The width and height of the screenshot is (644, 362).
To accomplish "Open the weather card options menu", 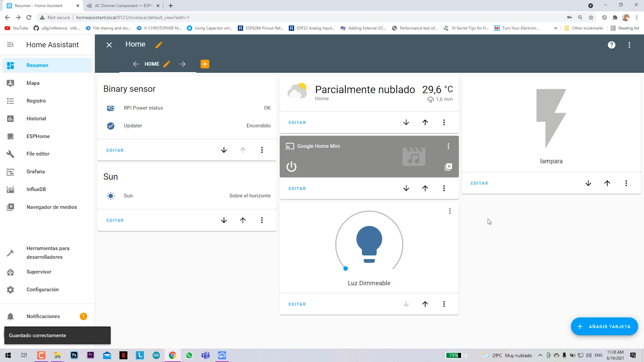I will (x=444, y=122).
